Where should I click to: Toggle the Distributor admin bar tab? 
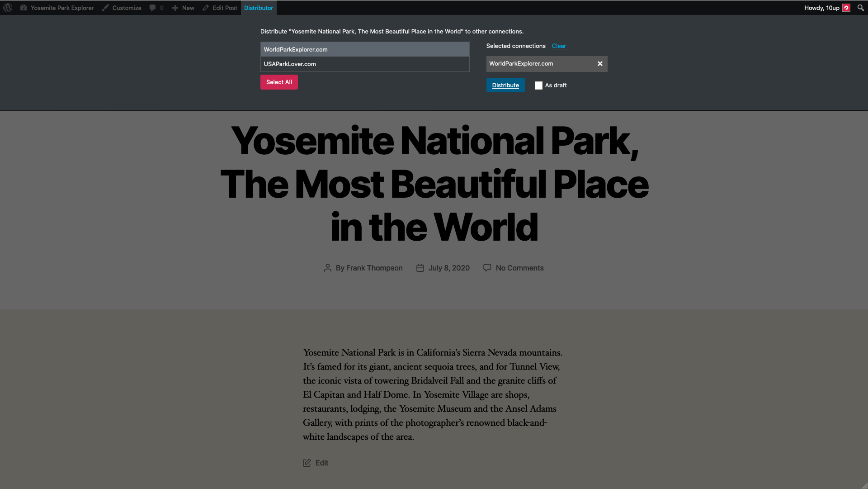coord(259,8)
